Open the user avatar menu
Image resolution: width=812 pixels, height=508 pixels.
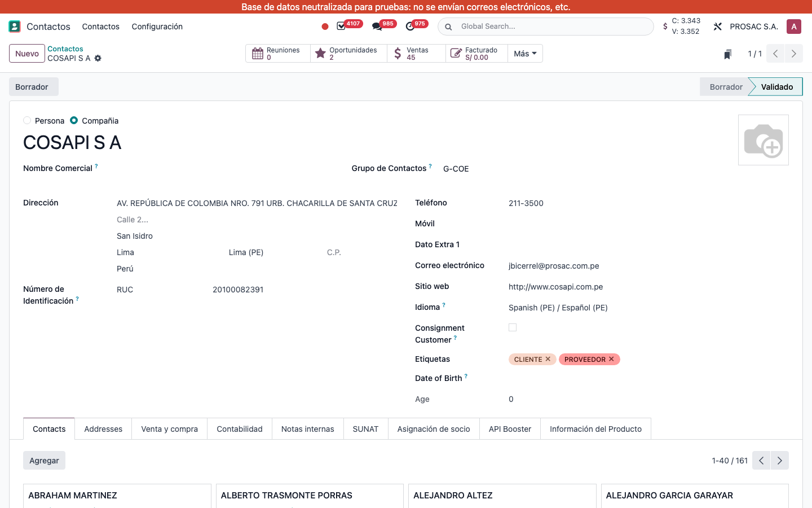coord(794,27)
